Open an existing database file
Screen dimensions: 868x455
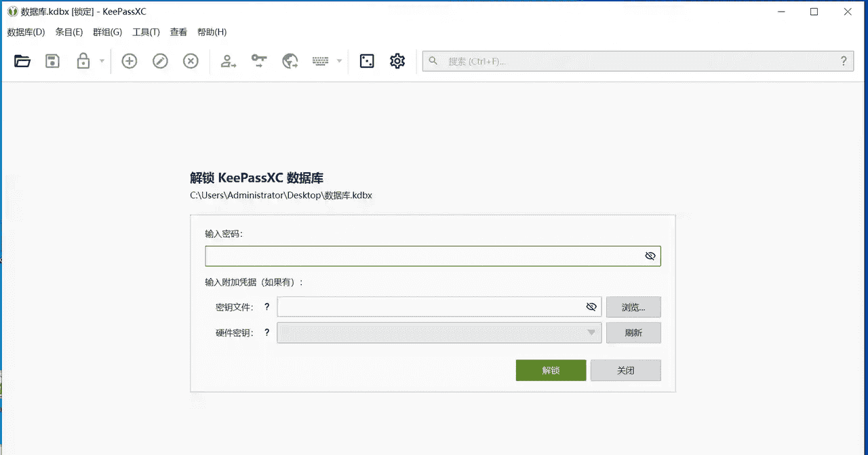pyautogui.click(x=22, y=61)
